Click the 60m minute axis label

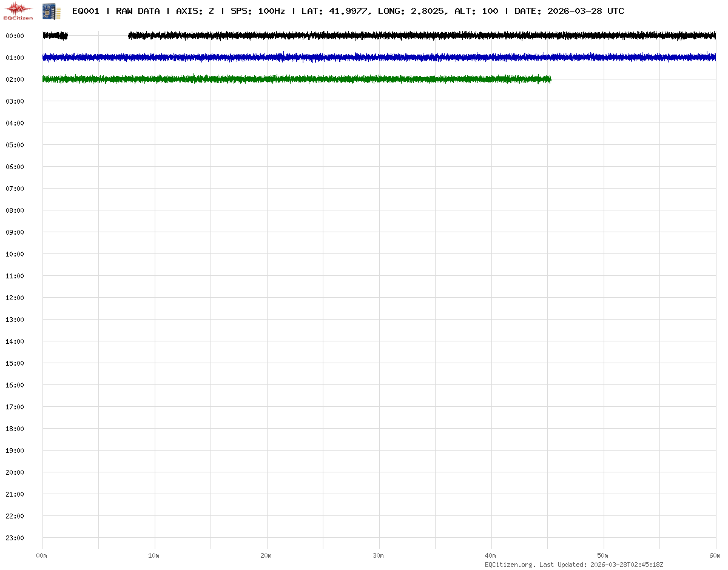tap(715, 555)
